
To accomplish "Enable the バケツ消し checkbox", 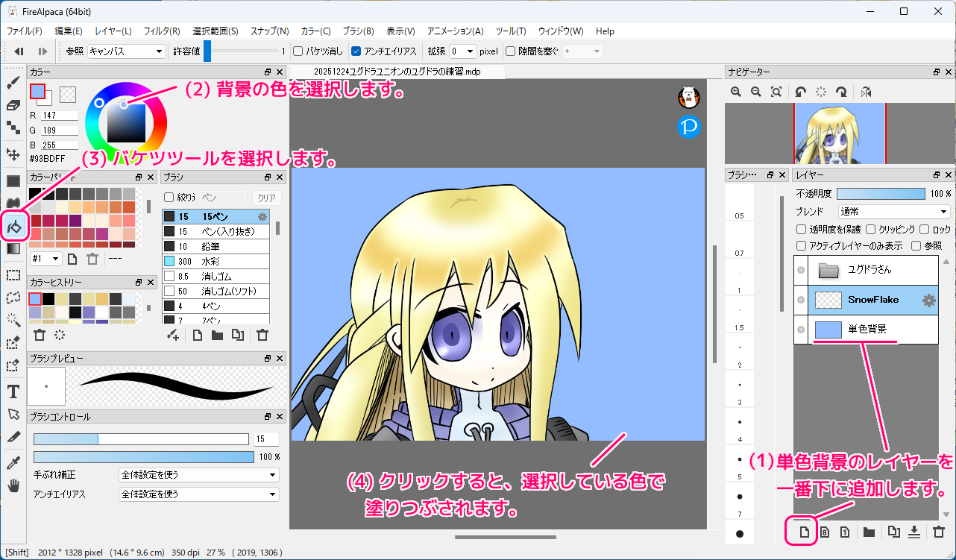I will pos(298,51).
